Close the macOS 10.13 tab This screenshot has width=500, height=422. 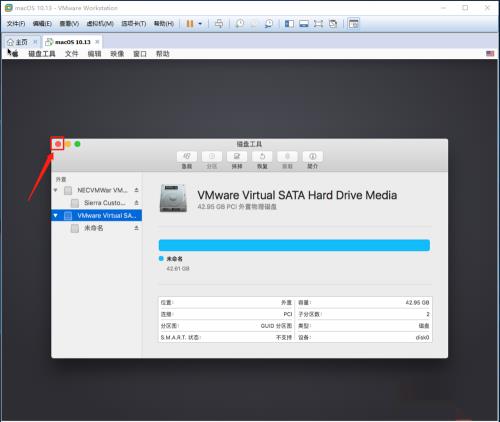pos(97,42)
